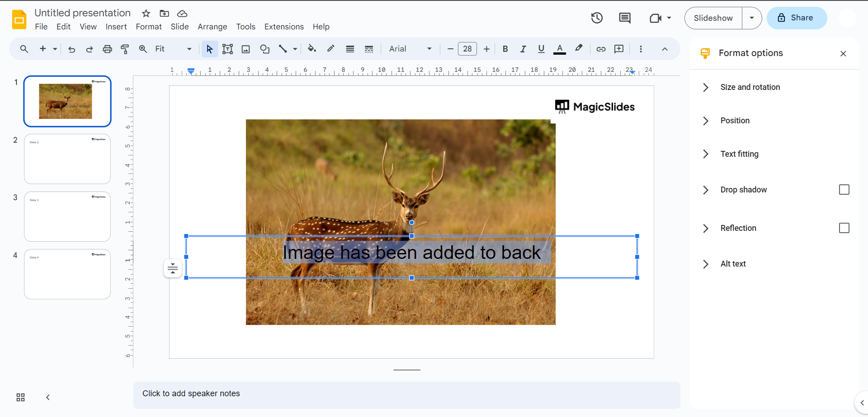Open the Arrange menu

coord(212,27)
